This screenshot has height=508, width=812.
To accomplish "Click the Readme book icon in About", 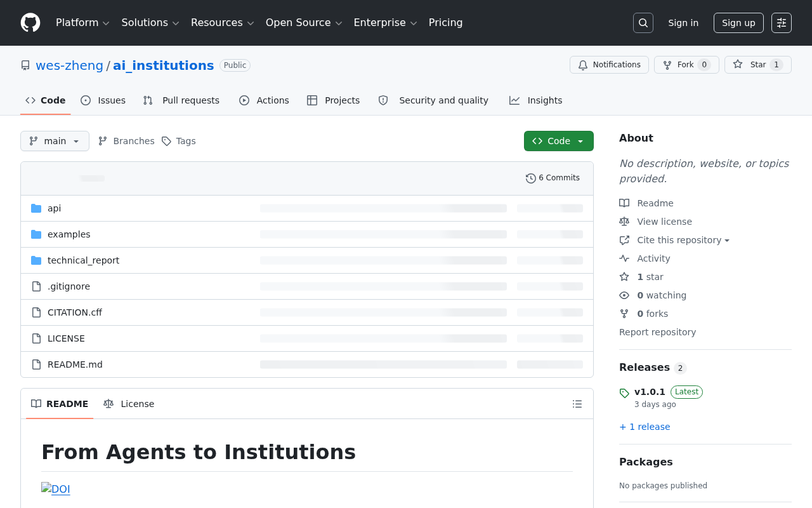I will (x=624, y=203).
